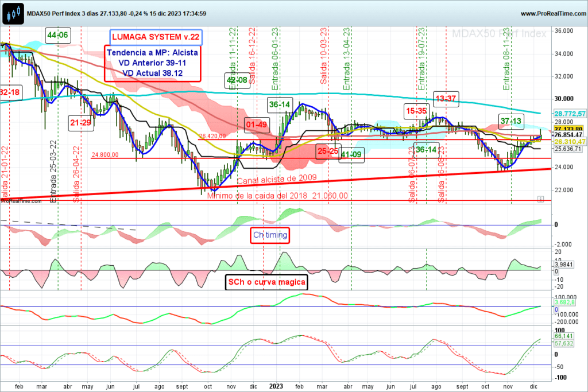Image resolution: width=588 pixels, height=392 pixels.
Task: Click the 'Salida 10-03-23' vertical marker label
Action: [324, 56]
